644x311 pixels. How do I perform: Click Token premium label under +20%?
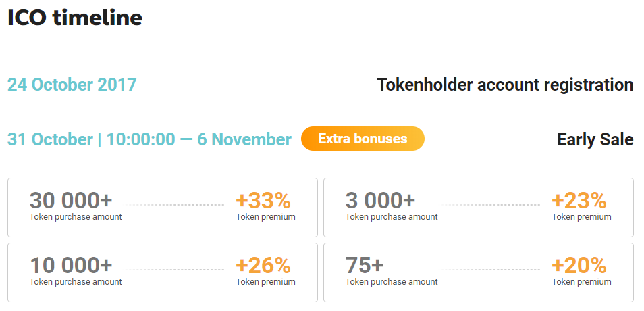[x=581, y=282]
